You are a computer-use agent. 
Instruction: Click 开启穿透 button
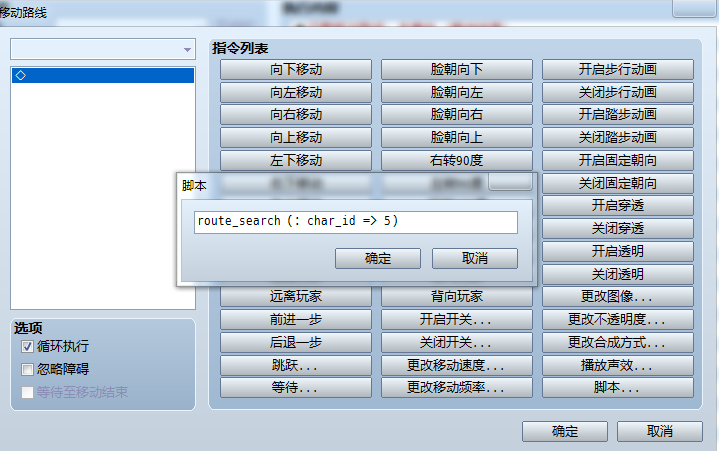point(618,206)
